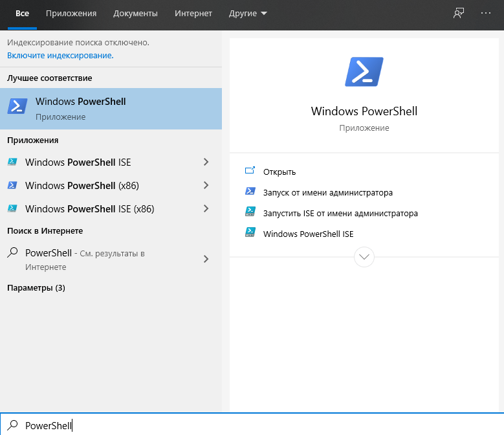
Task: Open the Другие dropdown filter
Action: tap(248, 14)
